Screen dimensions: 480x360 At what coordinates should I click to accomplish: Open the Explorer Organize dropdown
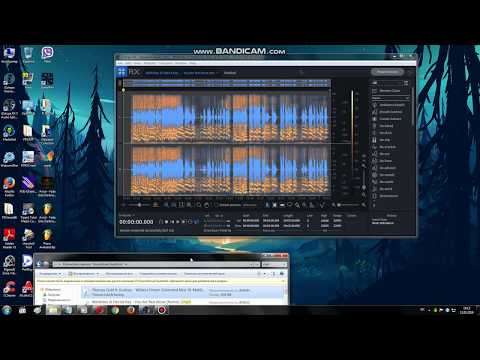[50, 274]
